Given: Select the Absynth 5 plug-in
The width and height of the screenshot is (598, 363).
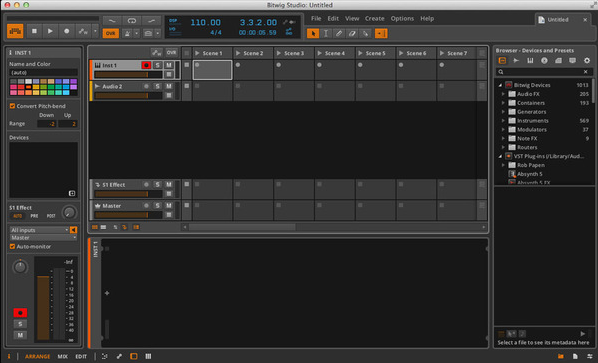Looking at the screenshot, I should pyautogui.click(x=529, y=174).
